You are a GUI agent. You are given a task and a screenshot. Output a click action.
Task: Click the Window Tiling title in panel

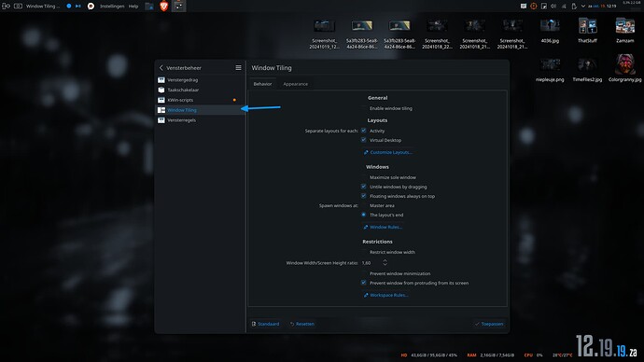pos(43,7)
